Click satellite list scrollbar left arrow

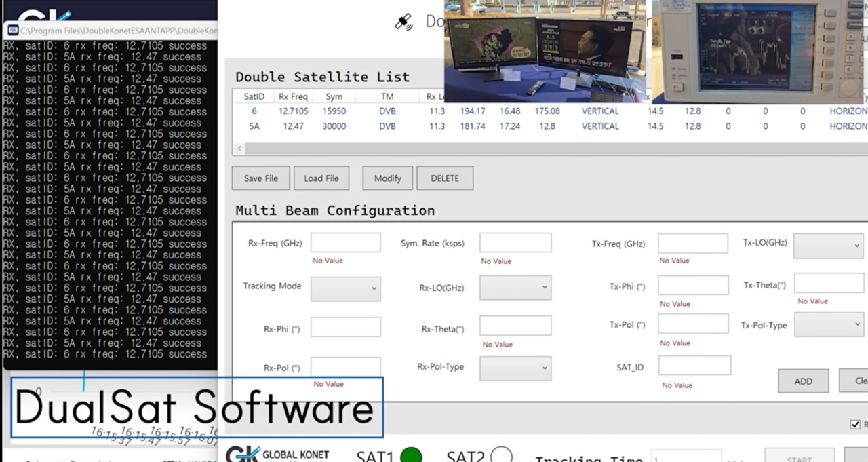(239, 149)
